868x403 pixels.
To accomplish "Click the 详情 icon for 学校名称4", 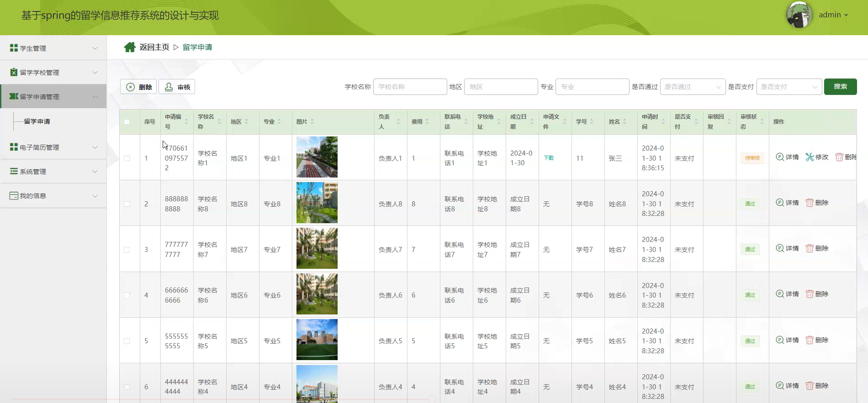I will (x=780, y=386).
